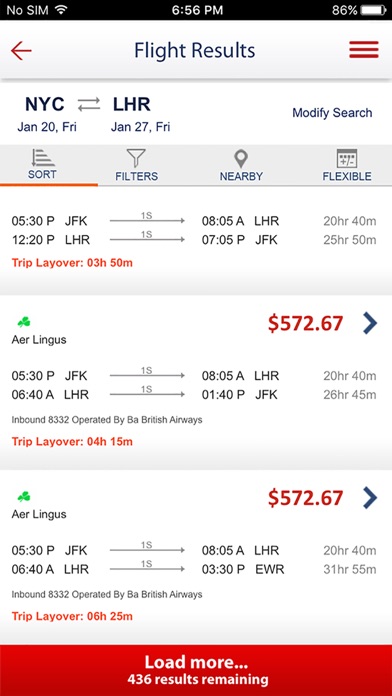Tap the Flexible calendar icon
The width and height of the screenshot is (392, 696).
(347, 158)
